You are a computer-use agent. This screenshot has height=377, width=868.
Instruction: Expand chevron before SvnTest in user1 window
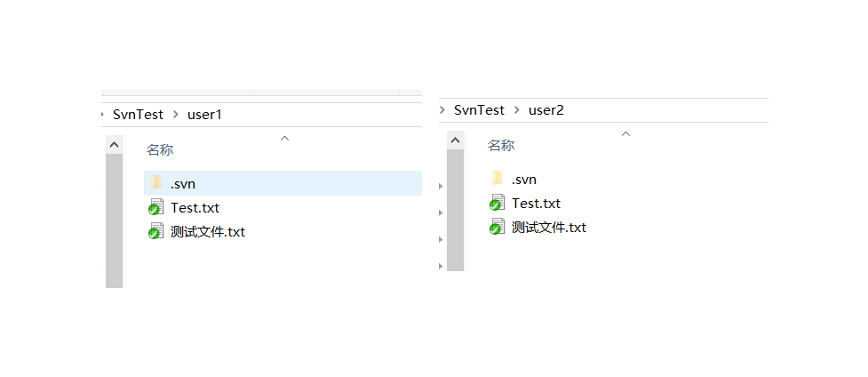pos(103,114)
